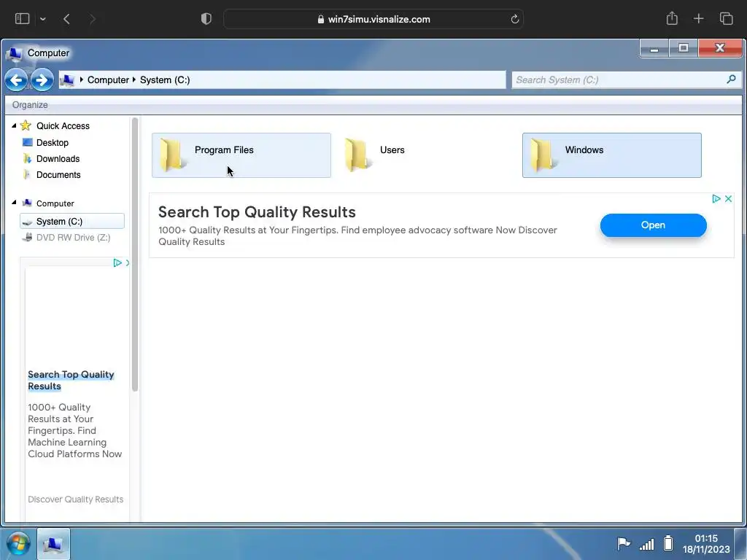Screen dimensions: 747x560
Task: Click the battery tray icon
Action: pos(668,542)
